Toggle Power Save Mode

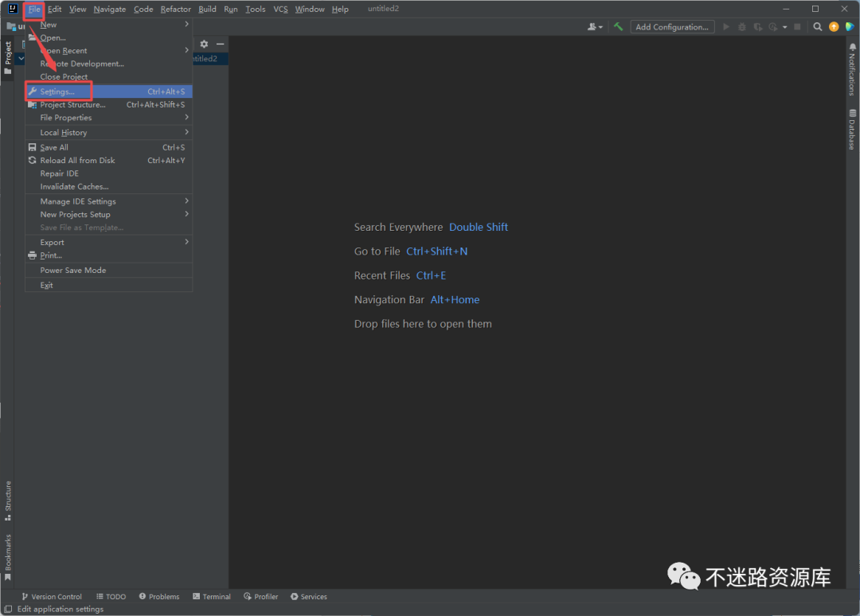pos(72,271)
